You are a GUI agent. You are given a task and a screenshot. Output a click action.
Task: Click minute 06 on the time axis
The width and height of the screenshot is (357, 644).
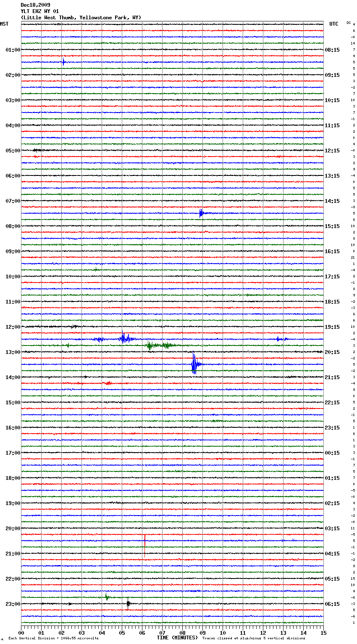tap(142, 633)
